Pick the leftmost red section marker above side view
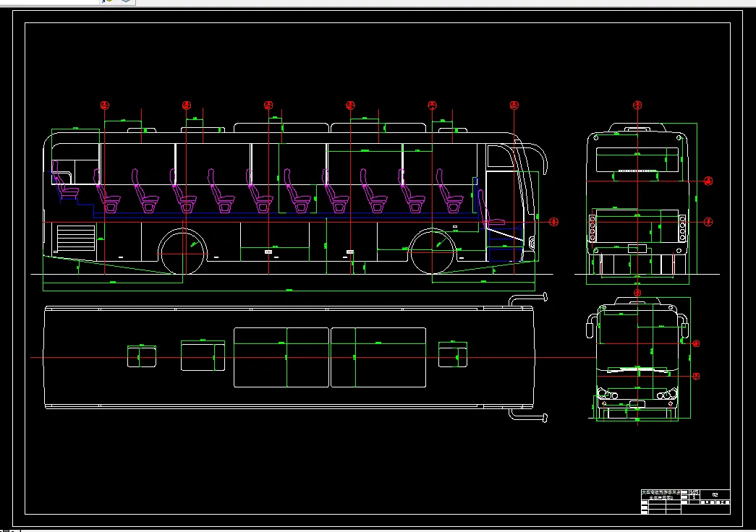Image resolution: width=756 pixels, height=532 pixels. 105,105
